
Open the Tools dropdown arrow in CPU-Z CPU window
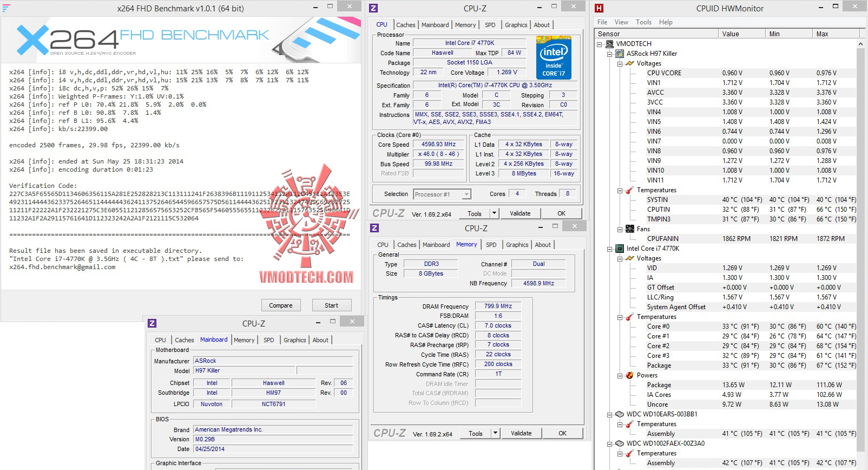[494, 213]
